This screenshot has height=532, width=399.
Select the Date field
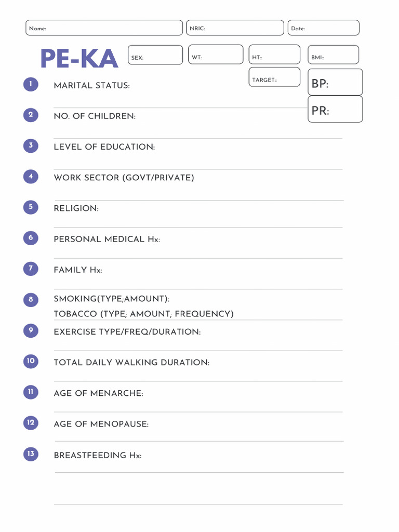(323, 28)
